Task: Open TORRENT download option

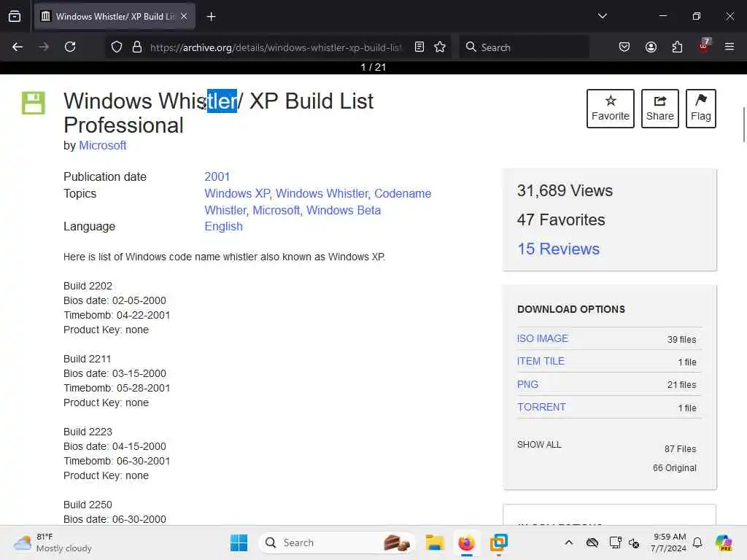Action: click(x=542, y=407)
